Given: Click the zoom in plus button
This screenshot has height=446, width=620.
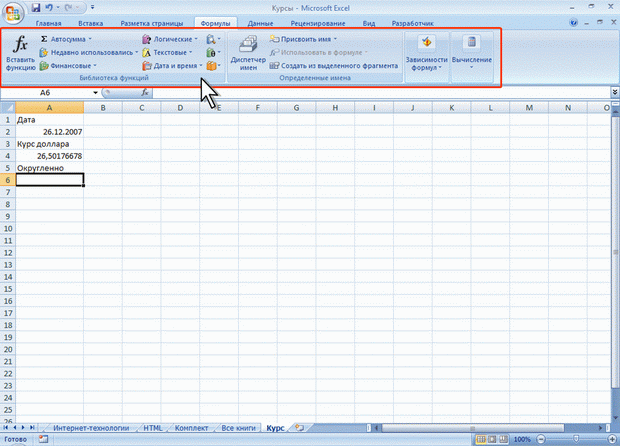Looking at the screenshot, I should tap(612, 440).
